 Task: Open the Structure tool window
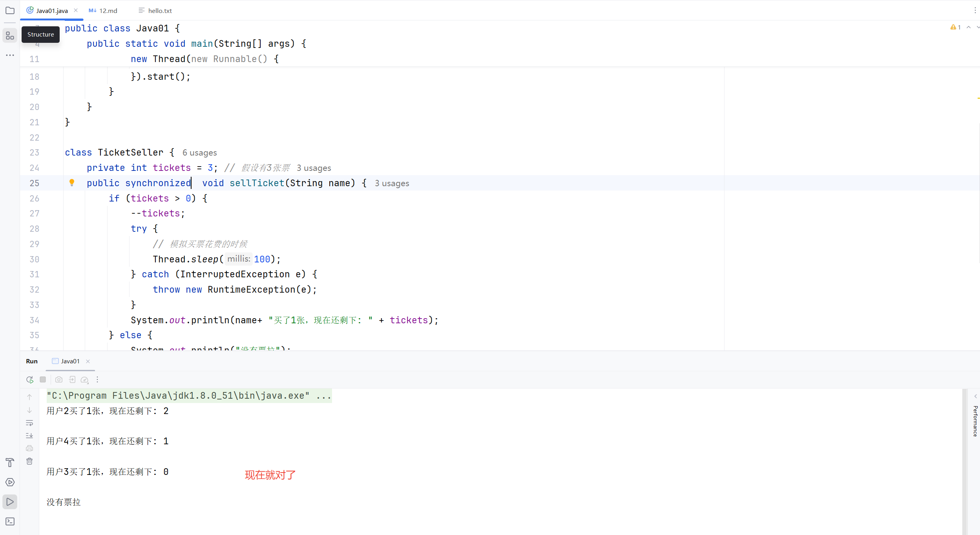(x=10, y=36)
